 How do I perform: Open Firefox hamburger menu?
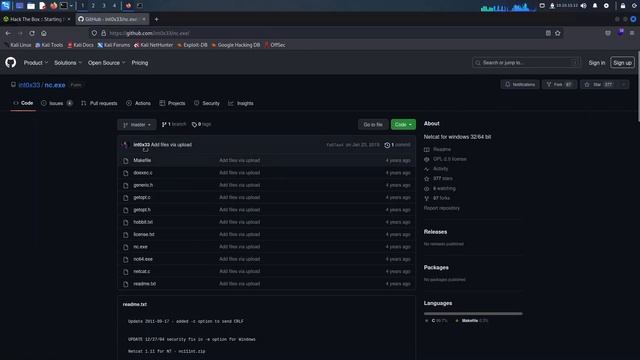(632, 33)
